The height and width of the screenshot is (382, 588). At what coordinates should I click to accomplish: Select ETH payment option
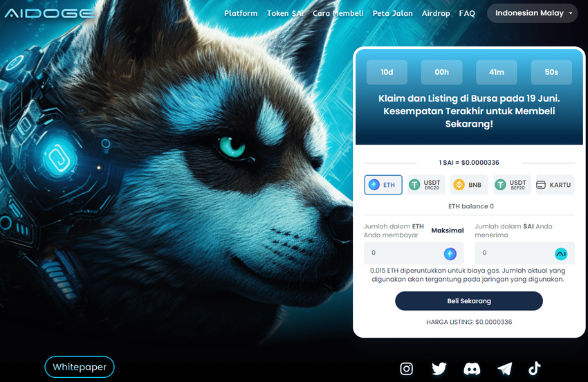[383, 185]
